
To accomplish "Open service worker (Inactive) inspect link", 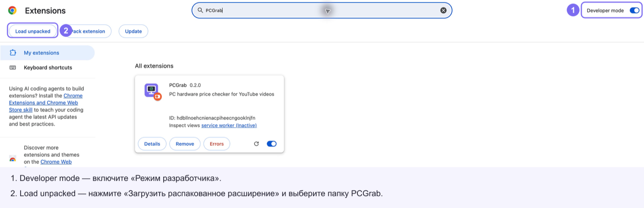I will [229, 125].
